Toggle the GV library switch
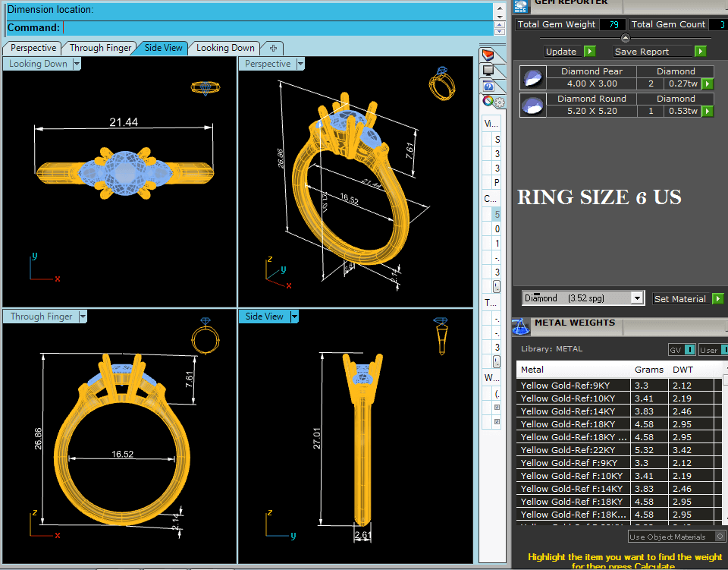This screenshot has height=570, width=728. pyautogui.click(x=689, y=350)
